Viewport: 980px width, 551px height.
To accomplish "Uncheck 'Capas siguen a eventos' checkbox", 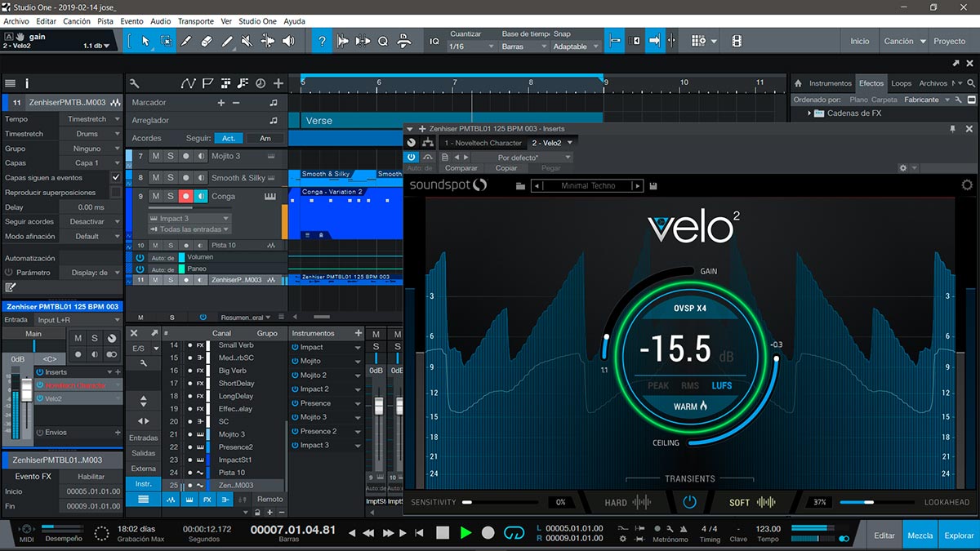I will (x=115, y=177).
